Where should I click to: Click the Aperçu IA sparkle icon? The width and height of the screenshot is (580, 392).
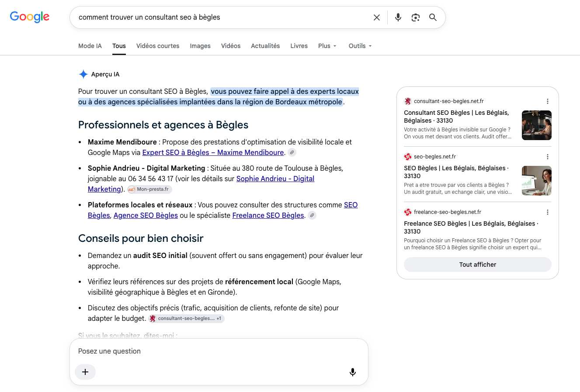(83, 74)
